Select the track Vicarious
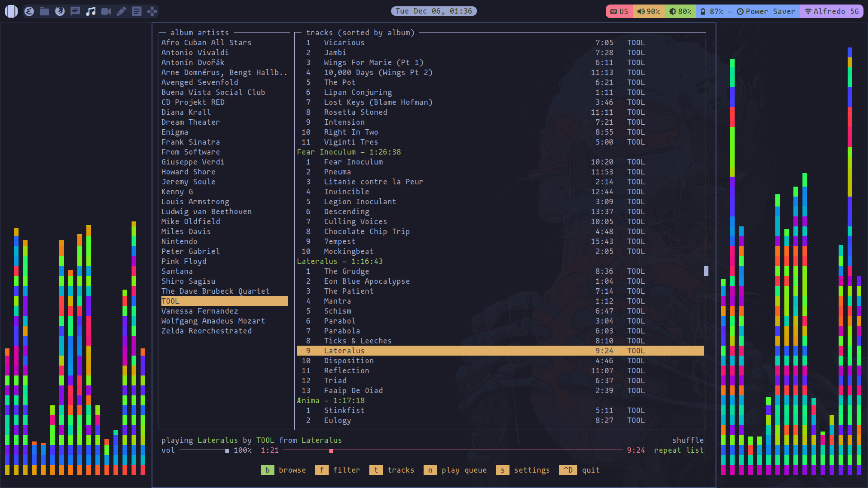This screenshot has width=868, height=488. click(500, 42)
